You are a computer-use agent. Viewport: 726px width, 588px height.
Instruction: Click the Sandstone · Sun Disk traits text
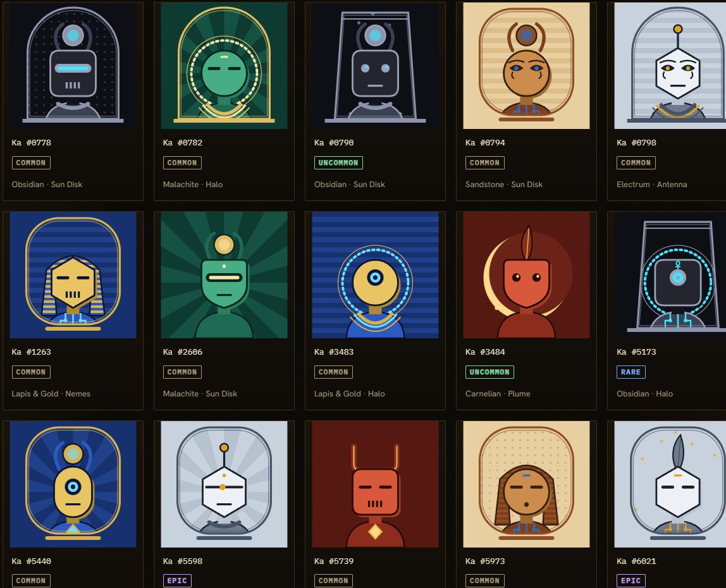tap(504, 184)
